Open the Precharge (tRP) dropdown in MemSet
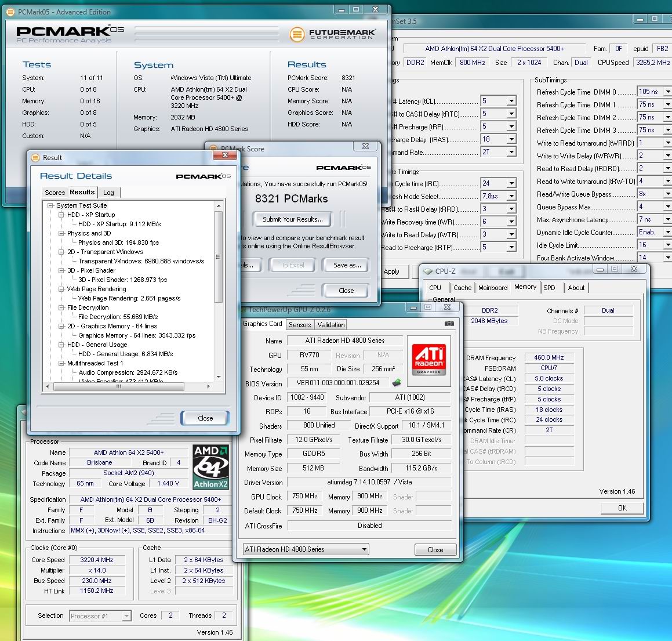672x641 pixels. pos(511,127)
